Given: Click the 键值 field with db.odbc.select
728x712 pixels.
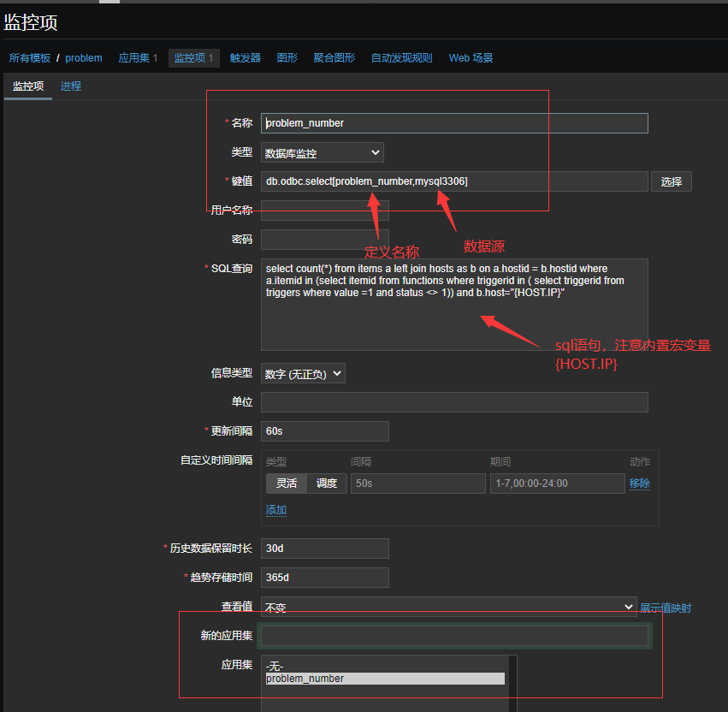Looking at the screenshot, I should [454, 181].
